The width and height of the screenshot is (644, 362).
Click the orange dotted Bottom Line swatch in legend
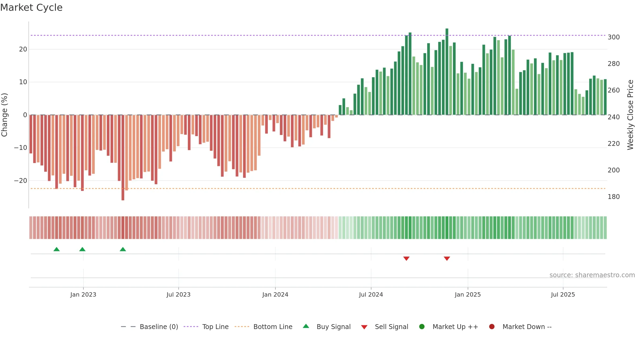coord(242,327)
